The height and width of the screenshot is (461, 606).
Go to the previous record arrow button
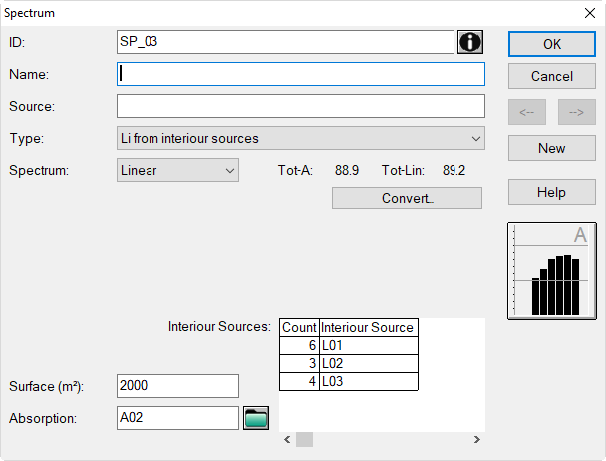pyautogui.click(x=527, y=112)
